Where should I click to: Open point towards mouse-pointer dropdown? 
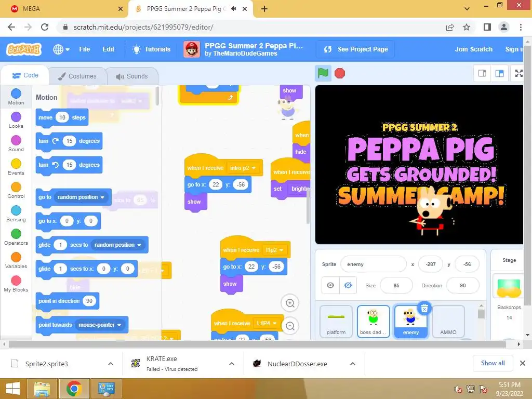(100, 325)
